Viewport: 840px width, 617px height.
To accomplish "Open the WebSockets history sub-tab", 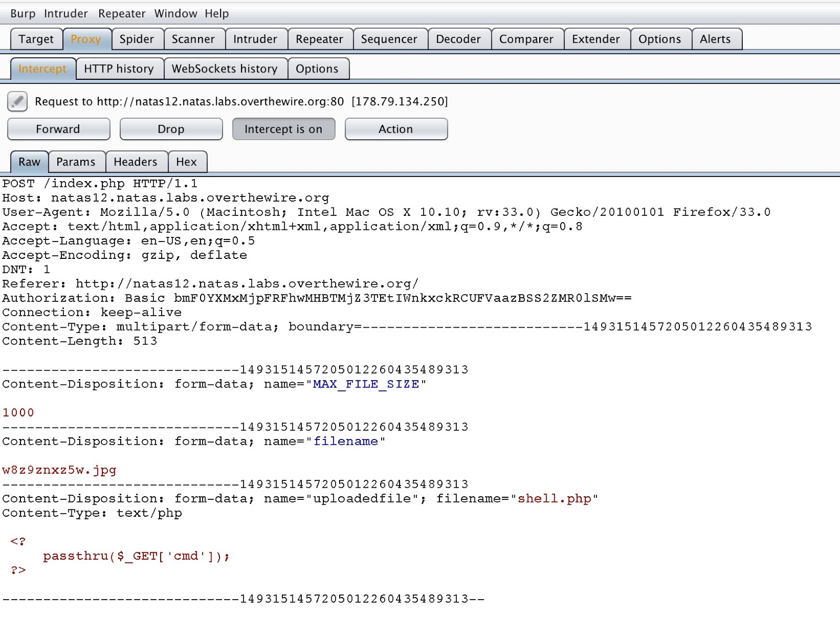I will [225, 69].
